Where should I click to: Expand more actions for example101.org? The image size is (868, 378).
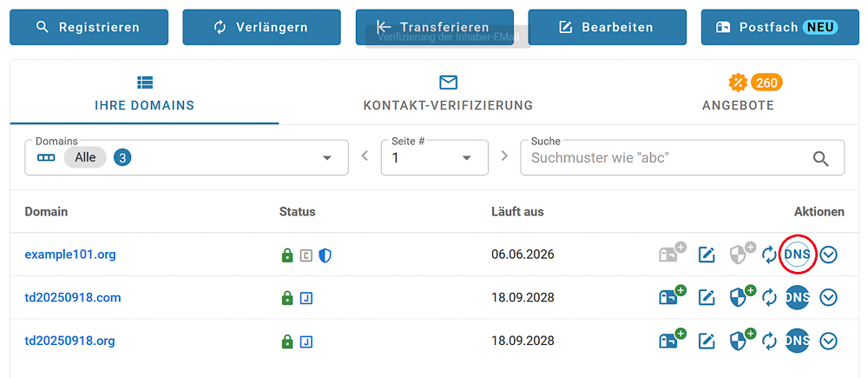[x=829, y=255]
